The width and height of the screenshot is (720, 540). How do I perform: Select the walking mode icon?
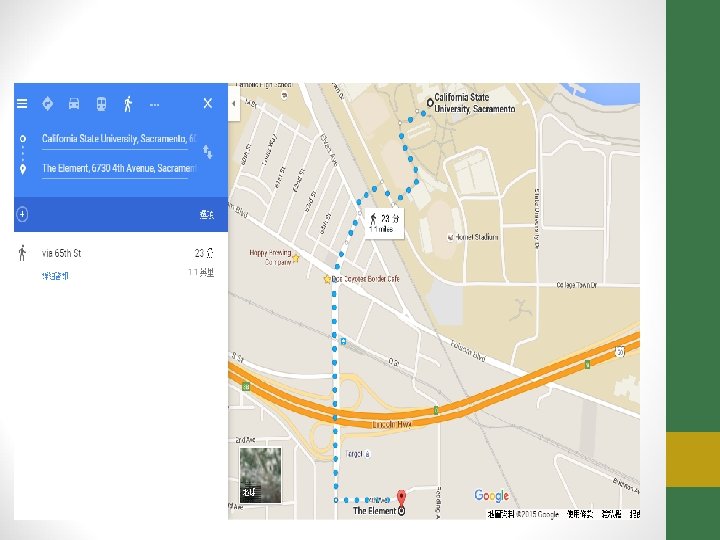(x=128, y=104)
